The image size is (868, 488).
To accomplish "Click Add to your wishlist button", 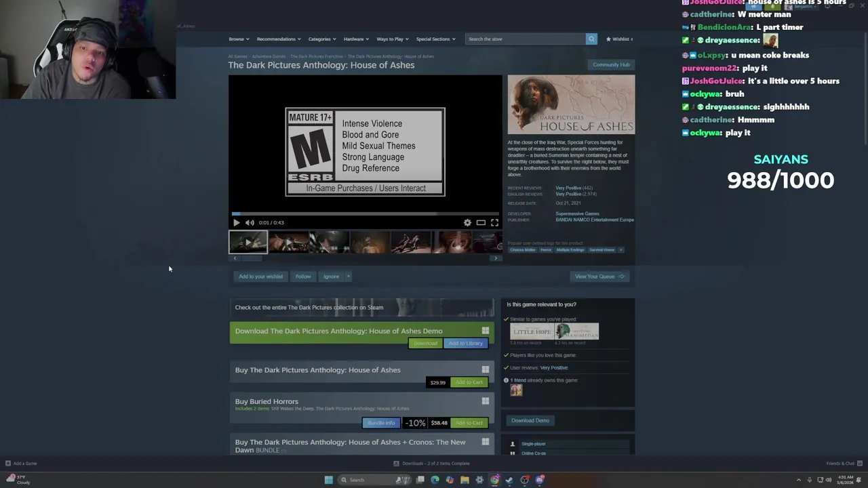I will 260,277.
